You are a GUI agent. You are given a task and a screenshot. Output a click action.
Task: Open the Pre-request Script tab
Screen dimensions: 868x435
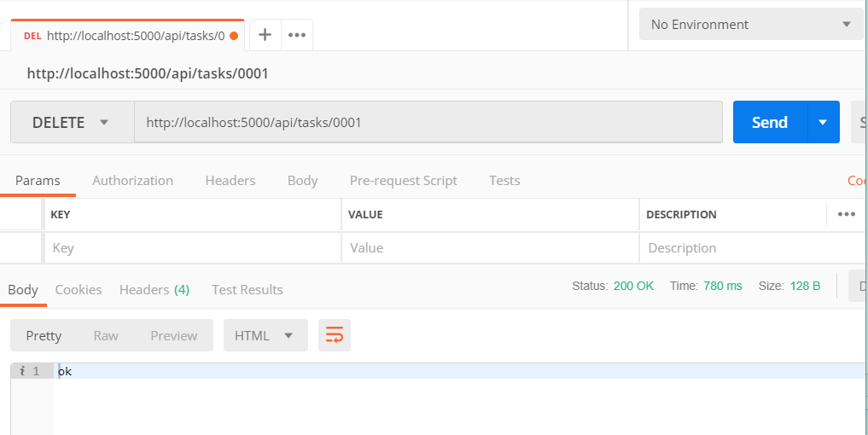(404, 181)
